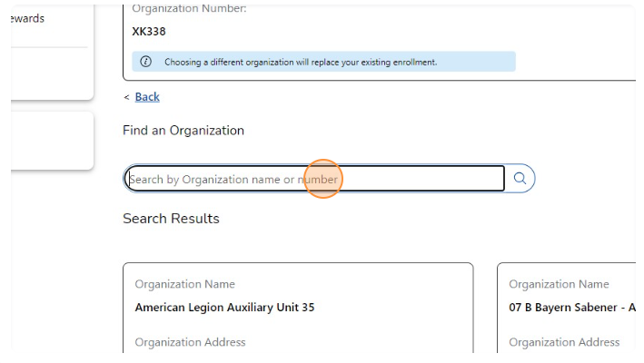Viewport: 644px width, 363px height.
Task: Click the Find an Organization heading
Action: (x=183, y=131)
